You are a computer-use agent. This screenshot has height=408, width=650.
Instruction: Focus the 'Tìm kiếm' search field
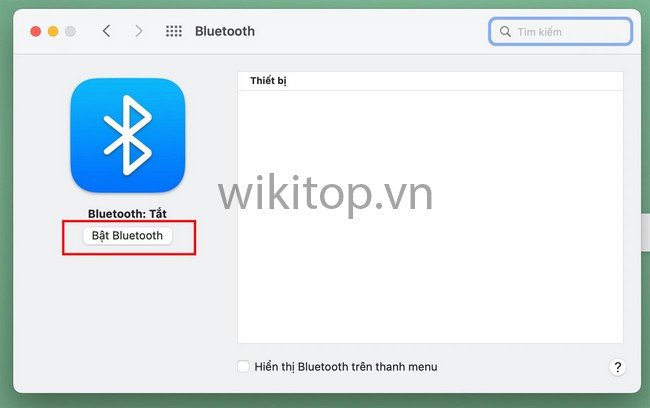coord(560,32)
